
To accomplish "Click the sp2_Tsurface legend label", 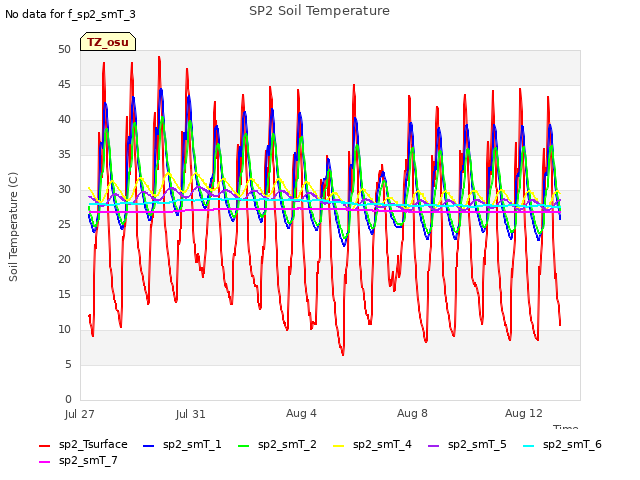I will [x=93, y=444].
